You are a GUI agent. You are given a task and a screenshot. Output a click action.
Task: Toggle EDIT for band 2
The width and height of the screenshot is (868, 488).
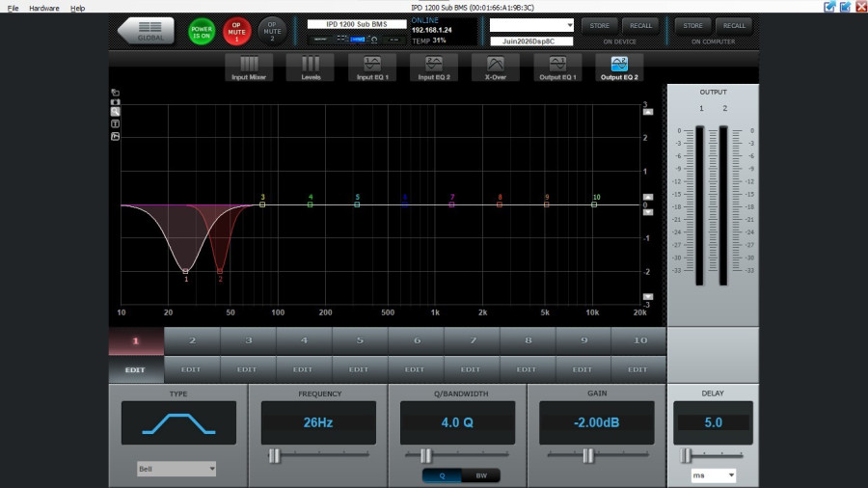pyautogui.click(x=192, y=369)
